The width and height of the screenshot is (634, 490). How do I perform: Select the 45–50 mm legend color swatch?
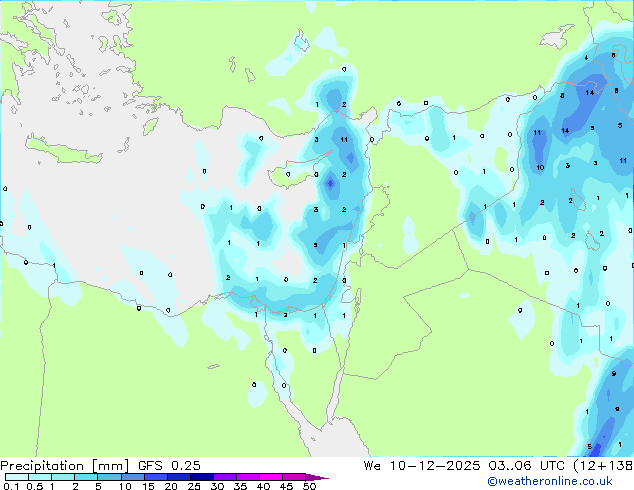(294, 477)
